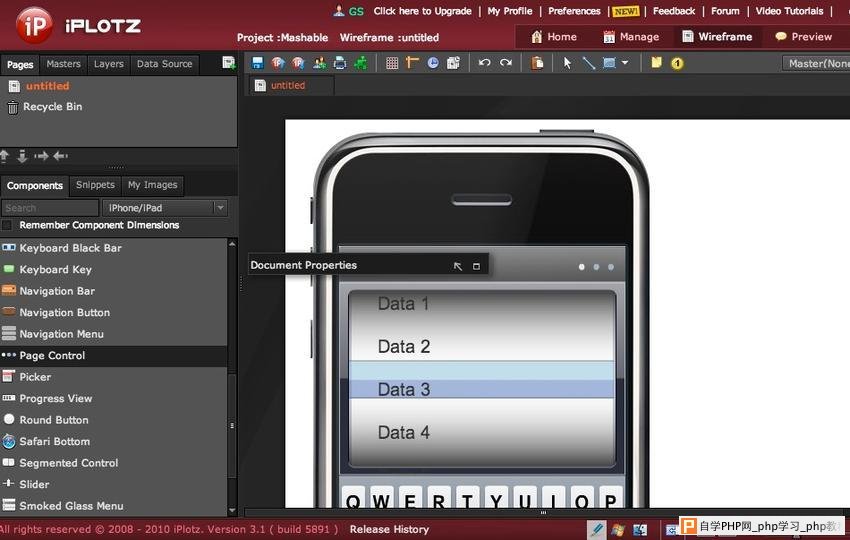Image resolution: width=850 pixels, height=540 pixels.
Task: Click the outdent page left arrow
Action: (60, 156)
